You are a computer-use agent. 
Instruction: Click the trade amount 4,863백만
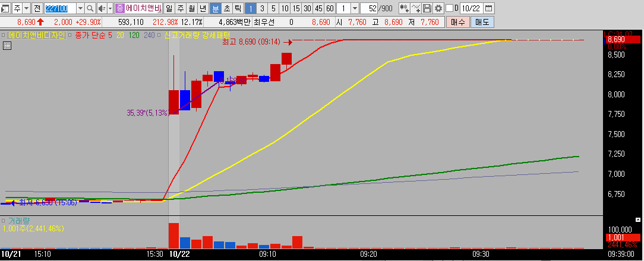point(235,22)
